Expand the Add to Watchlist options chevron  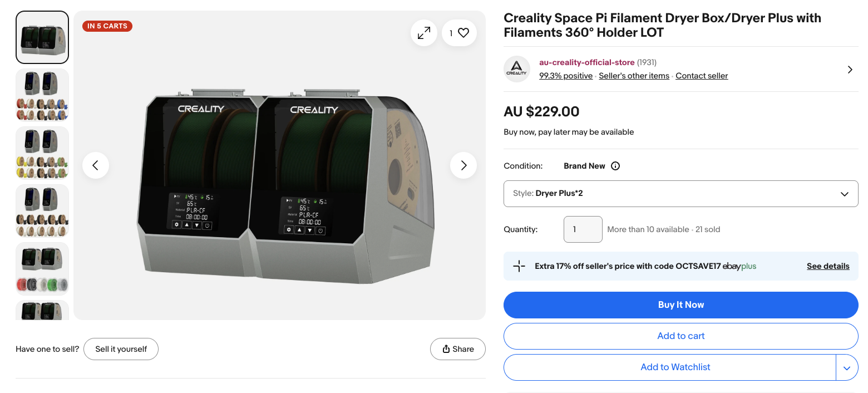pos(847,367)
